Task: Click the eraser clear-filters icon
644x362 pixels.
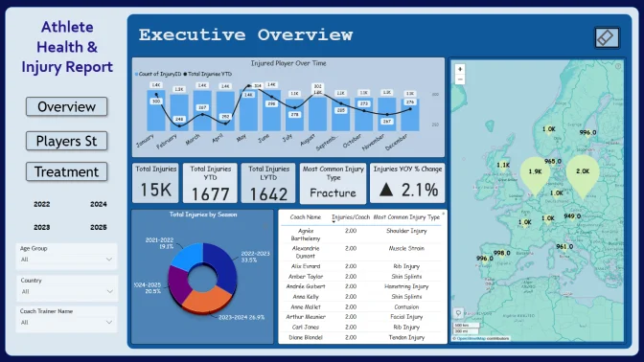Action: point(607,37)
